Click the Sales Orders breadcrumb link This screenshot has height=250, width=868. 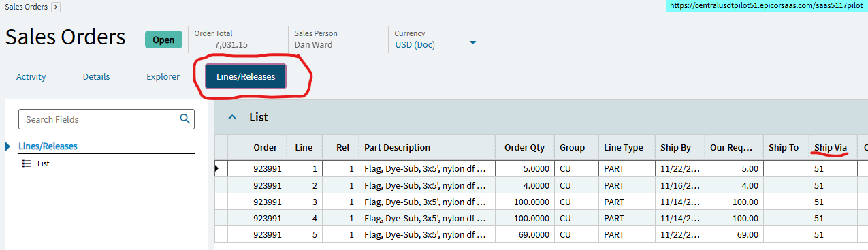click(x=27, y=7)
